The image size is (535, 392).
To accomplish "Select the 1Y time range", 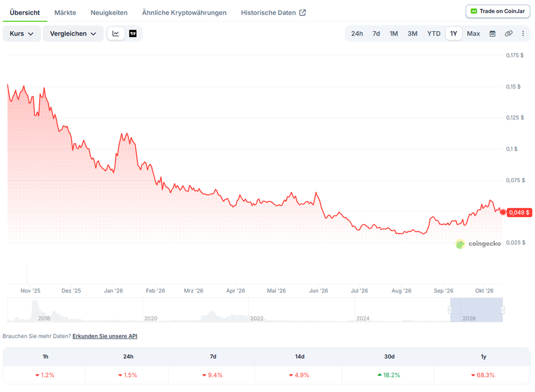I will (x=453, y=33).
